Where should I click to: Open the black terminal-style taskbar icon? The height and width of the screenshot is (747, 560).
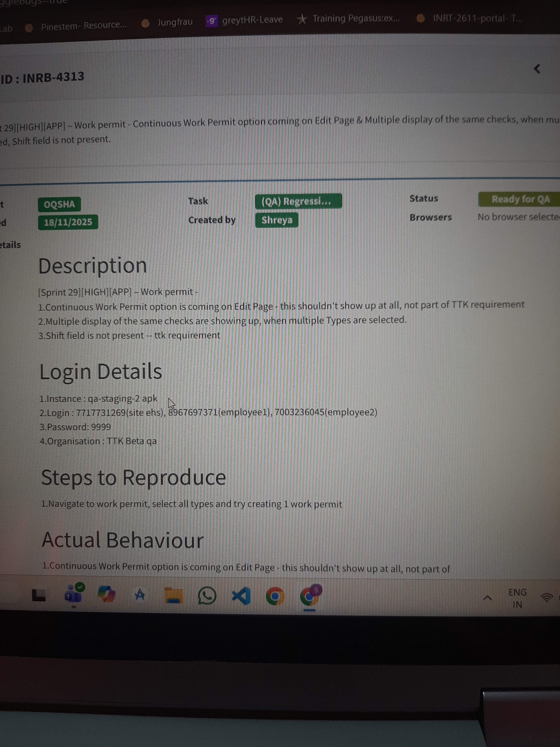[39, 595]
